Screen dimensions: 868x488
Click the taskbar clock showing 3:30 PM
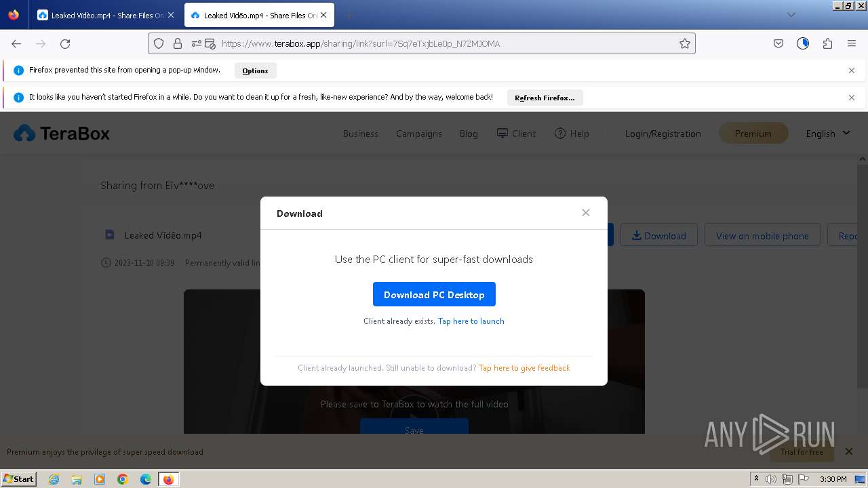833,479
